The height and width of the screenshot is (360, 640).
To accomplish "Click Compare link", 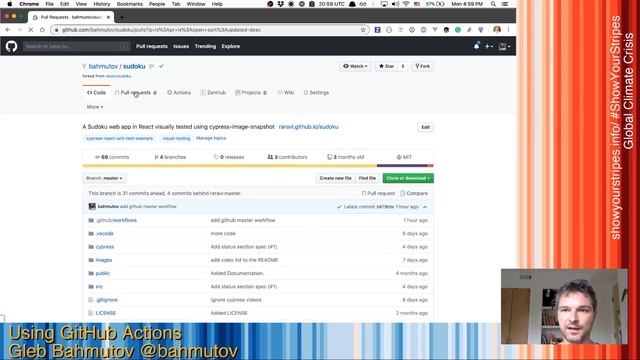I will pyautogui.click(x=414, y=193).
